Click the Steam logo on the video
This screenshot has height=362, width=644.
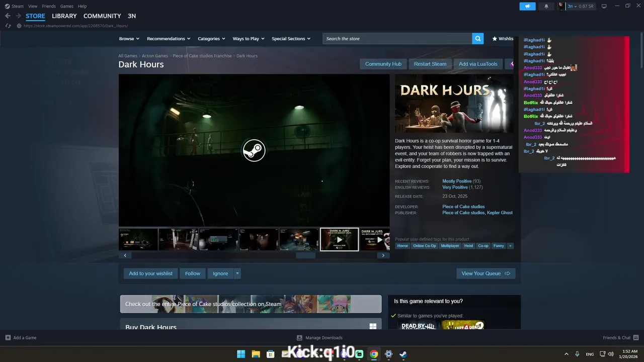point(254,150)
